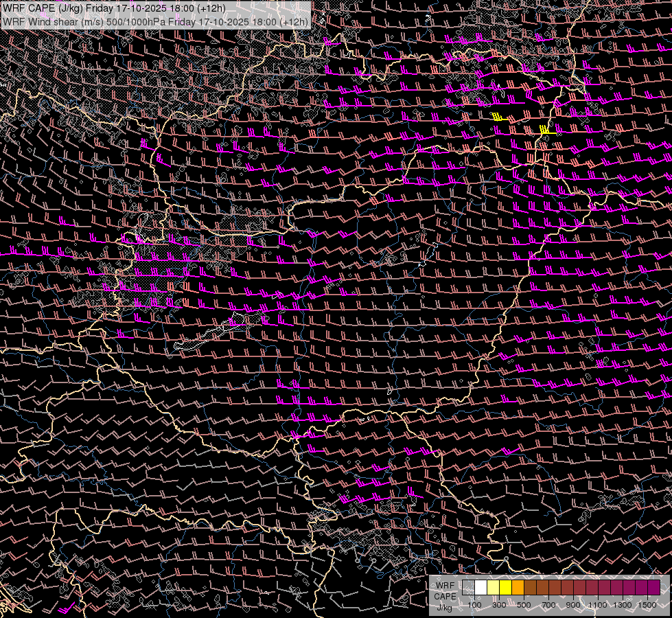Click the 1100 legend tick label
Screen dimensions: 672x618
tap(598, 605)
